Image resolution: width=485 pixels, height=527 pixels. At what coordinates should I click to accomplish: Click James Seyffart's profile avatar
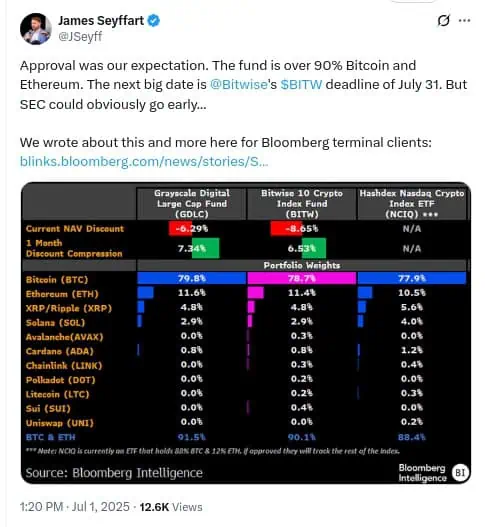click(x=36, y=29)
